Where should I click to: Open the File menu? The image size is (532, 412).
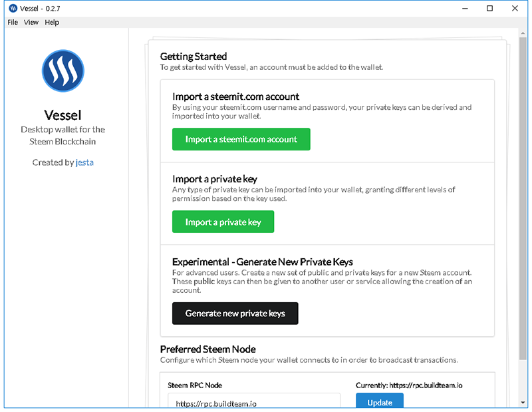pos(13,23)
